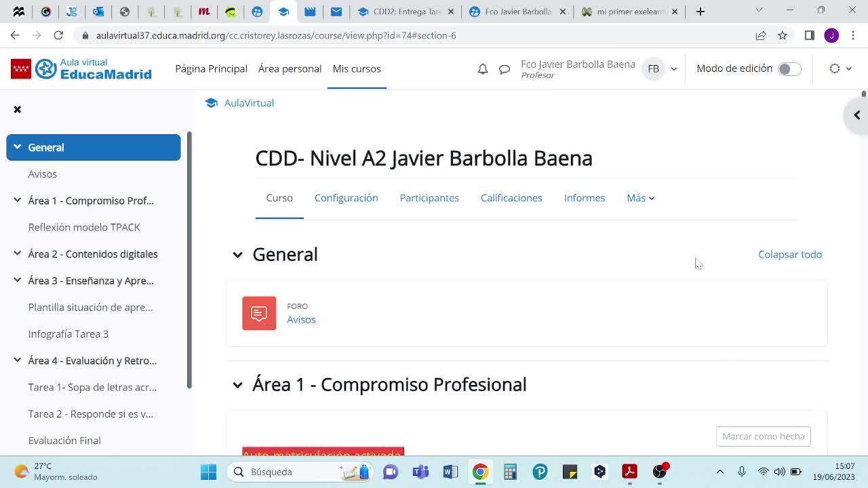Click the AulaVirtual breadcrumb link

click(249, 103)
